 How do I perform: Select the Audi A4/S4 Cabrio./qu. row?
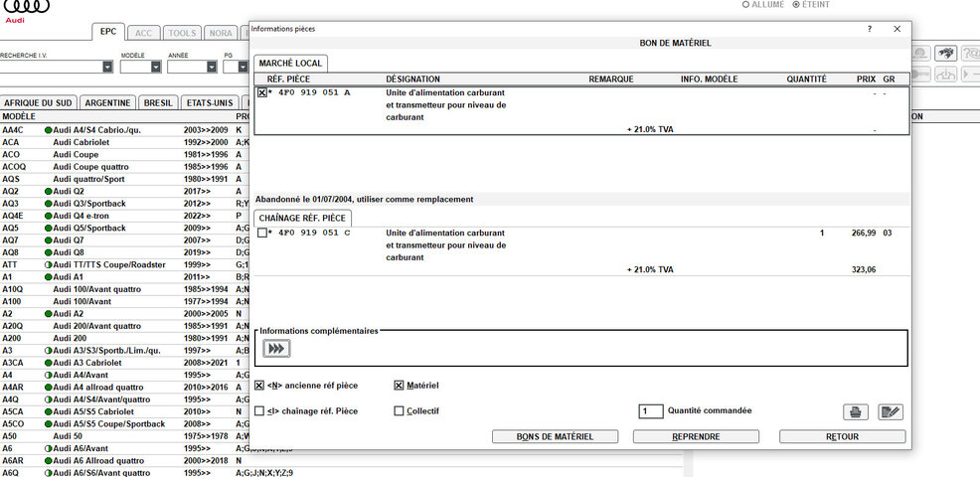click(125, 130)
